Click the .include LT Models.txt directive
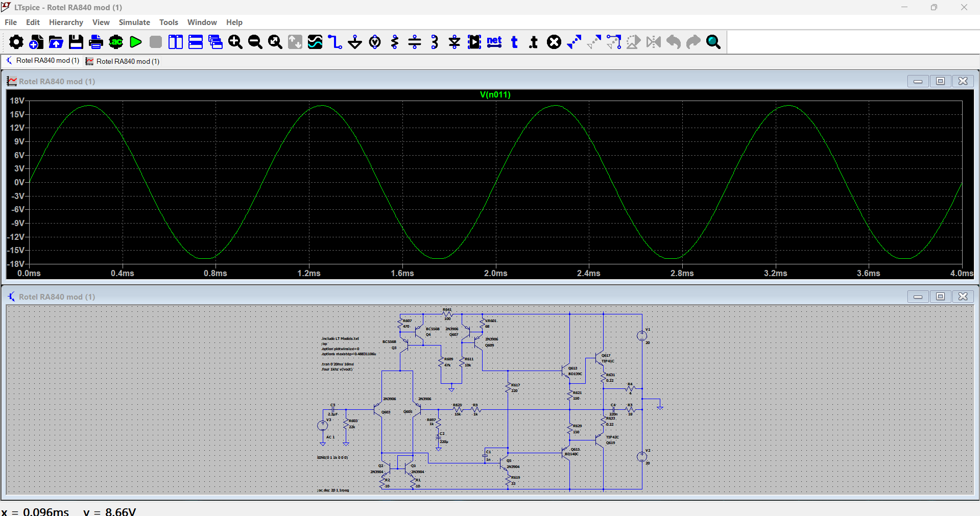Viewport: 980px width, 516px height. pos(340,338)
